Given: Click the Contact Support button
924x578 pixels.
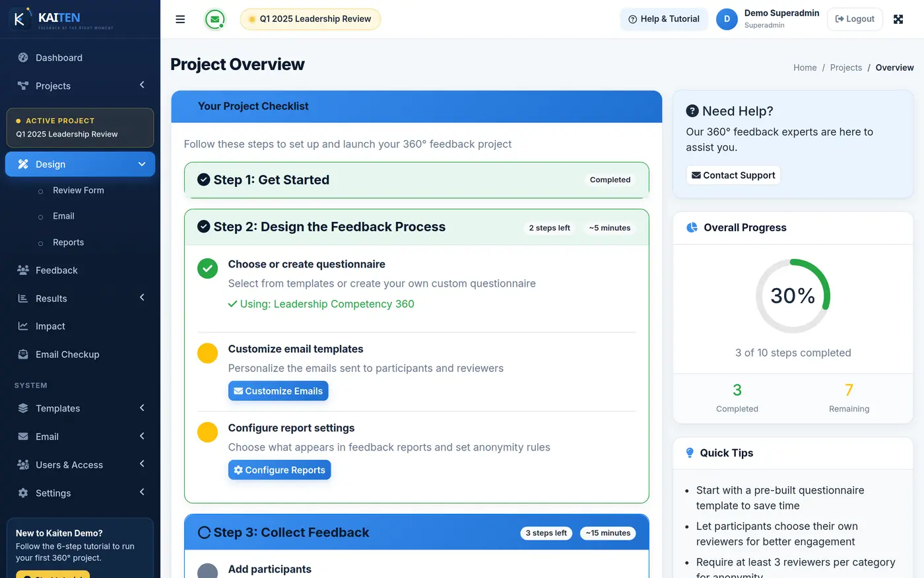Looking at the screenshot, I should point(733,175).
